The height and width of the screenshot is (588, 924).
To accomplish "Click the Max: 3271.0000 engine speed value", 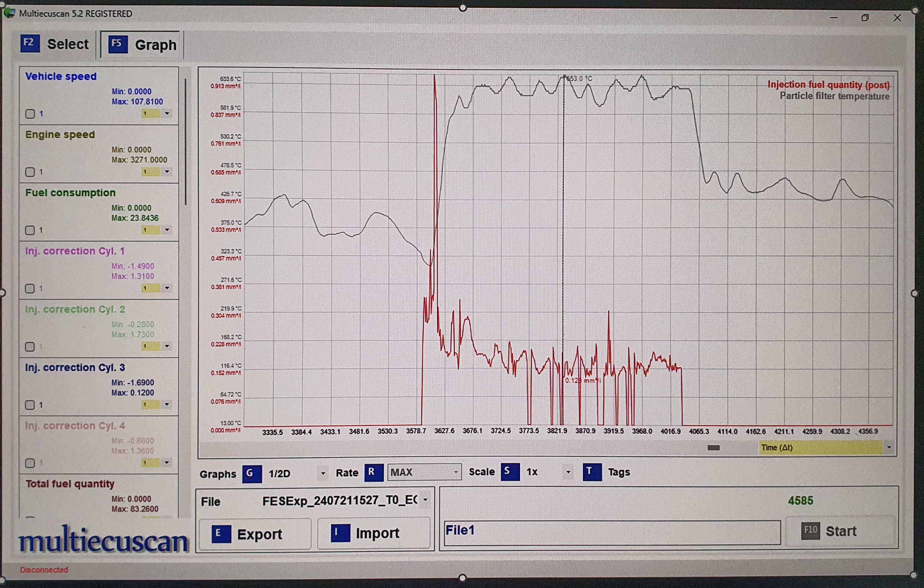I will 139,160.
